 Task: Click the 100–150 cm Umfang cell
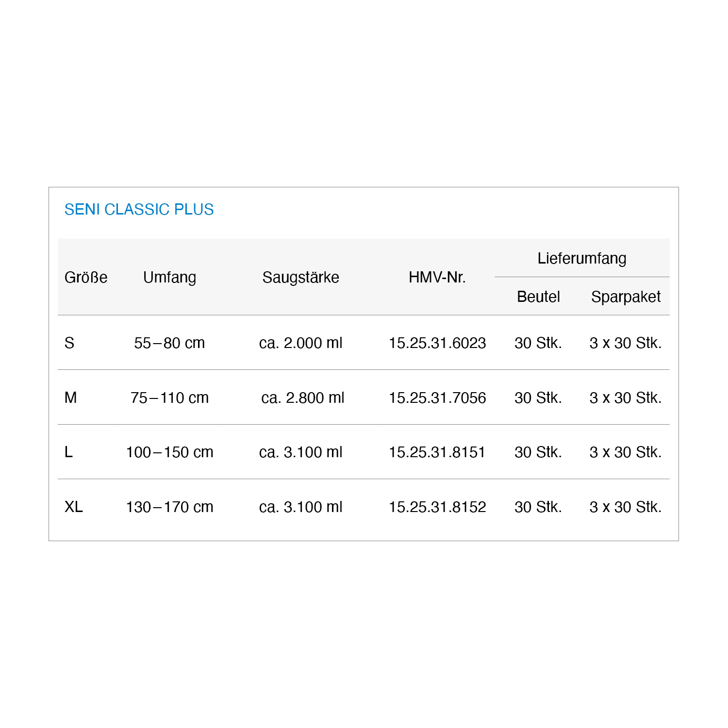(x=169, y=452)
